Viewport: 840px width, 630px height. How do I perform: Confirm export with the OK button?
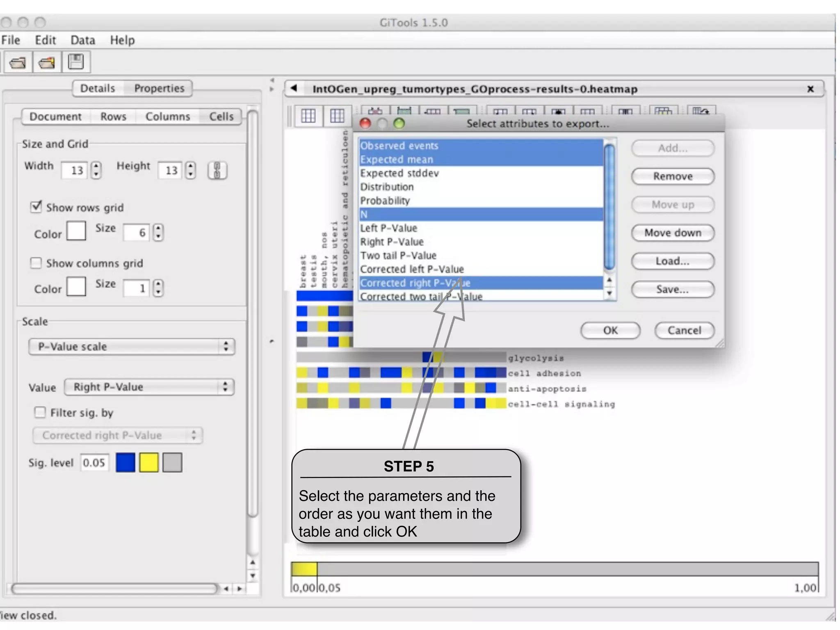tap(610, 331)
